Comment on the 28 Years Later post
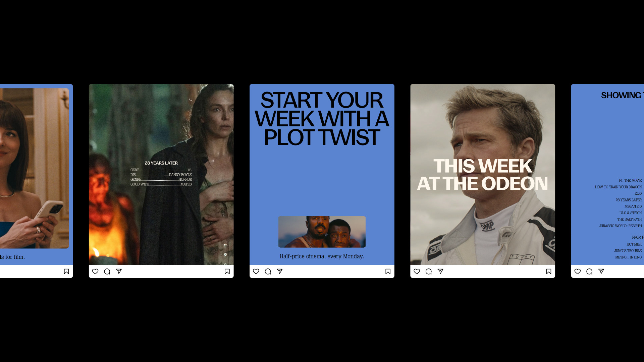 click(107, 271)
